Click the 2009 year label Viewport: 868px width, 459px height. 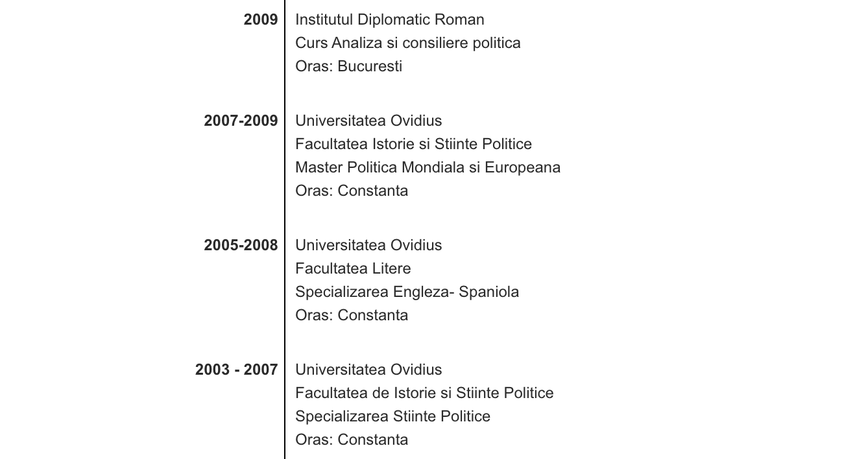click(261, 19)
